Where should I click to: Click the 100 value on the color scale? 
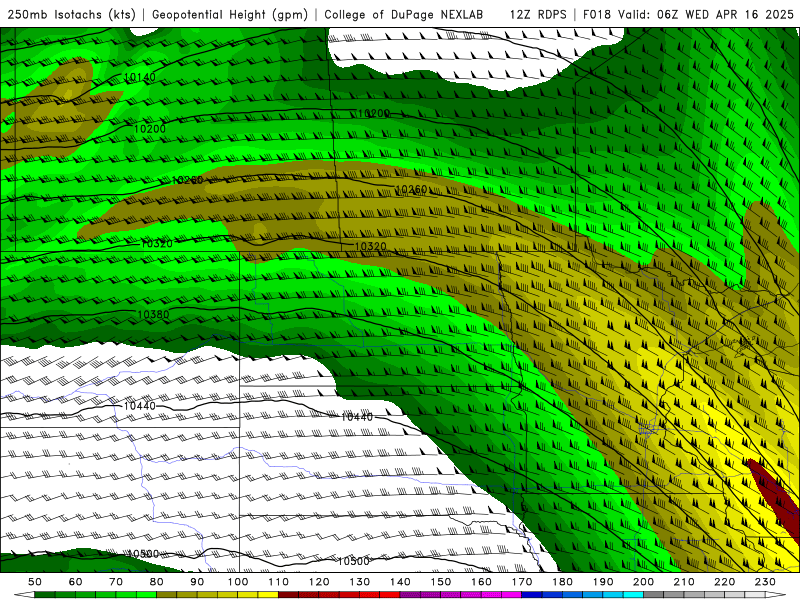(x=238, y=582)
